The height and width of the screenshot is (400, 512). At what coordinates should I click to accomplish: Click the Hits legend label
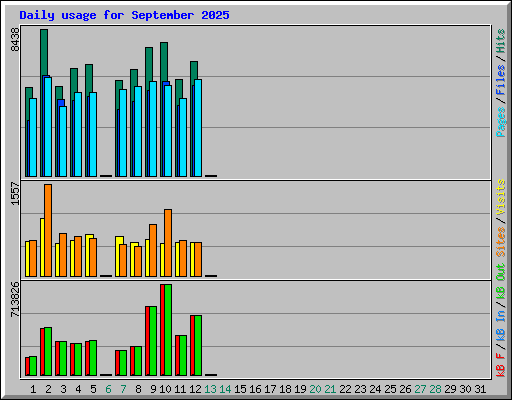[x=501, y=41]
